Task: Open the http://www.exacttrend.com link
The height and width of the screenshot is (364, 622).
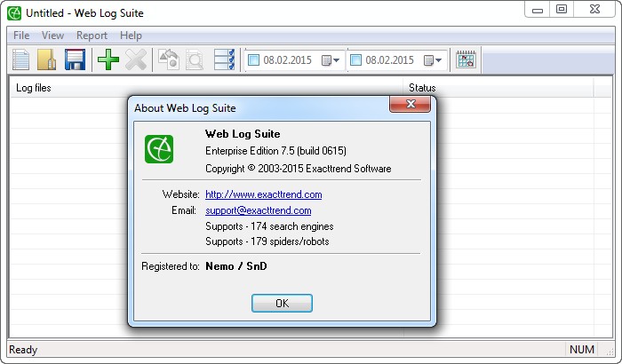Action: click(x=263, y=194)
